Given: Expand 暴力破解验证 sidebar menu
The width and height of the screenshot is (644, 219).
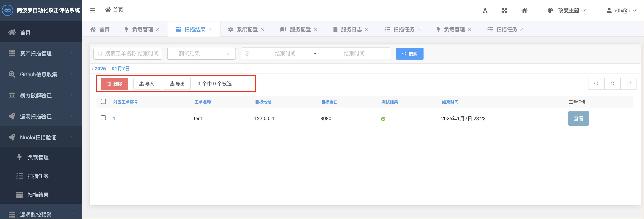Looking at the screenshot, I should 41,95.
